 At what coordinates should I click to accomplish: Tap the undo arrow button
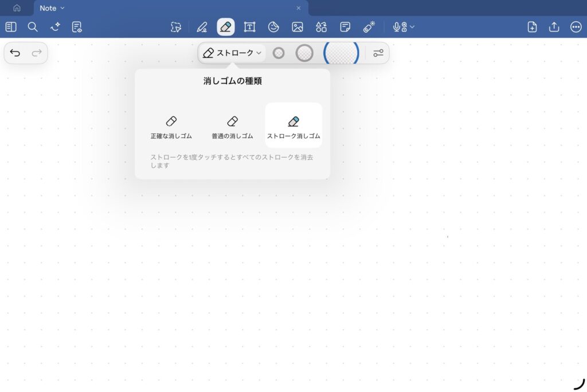[15, 53]
